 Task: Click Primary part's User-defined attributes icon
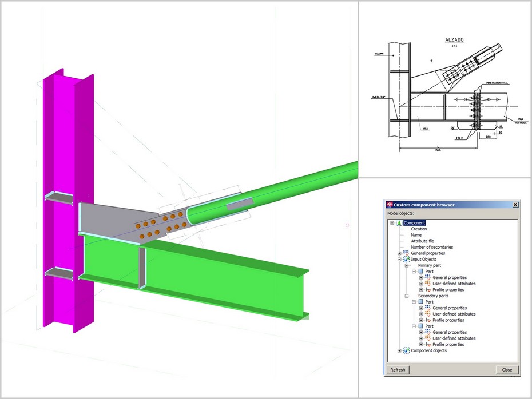click(x=428, y=284)
